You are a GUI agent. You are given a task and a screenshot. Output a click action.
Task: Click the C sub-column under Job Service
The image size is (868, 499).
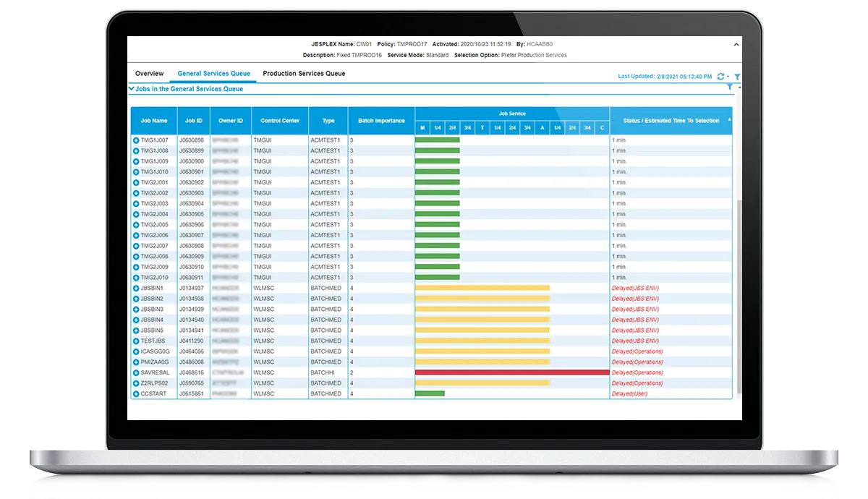[602, 128]
